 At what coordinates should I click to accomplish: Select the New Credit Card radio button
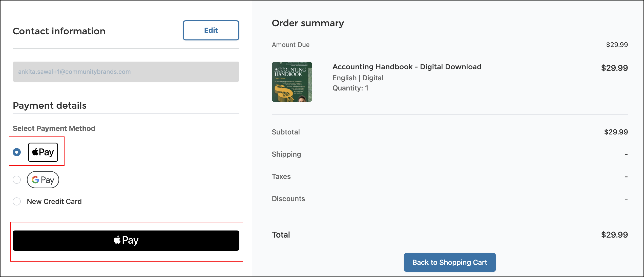click(x=17, y=201)
